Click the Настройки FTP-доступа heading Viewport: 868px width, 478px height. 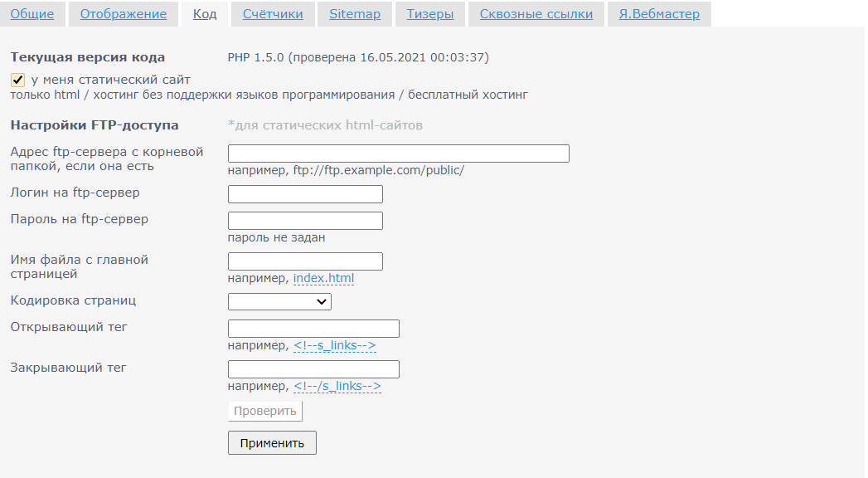pyautogui.click(x=95, y=125)
